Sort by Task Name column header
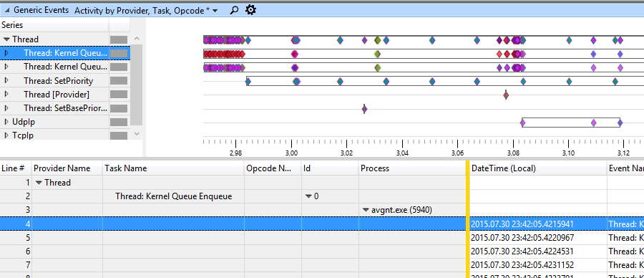644x278 pixels. click(173, 168)
